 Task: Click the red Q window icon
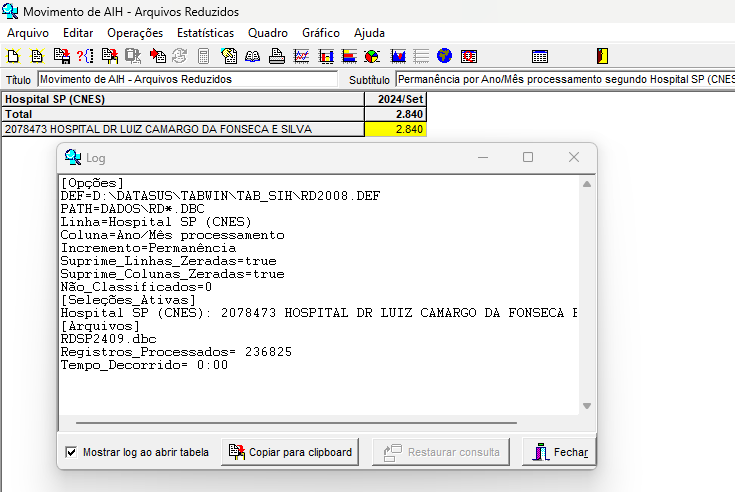469,56
